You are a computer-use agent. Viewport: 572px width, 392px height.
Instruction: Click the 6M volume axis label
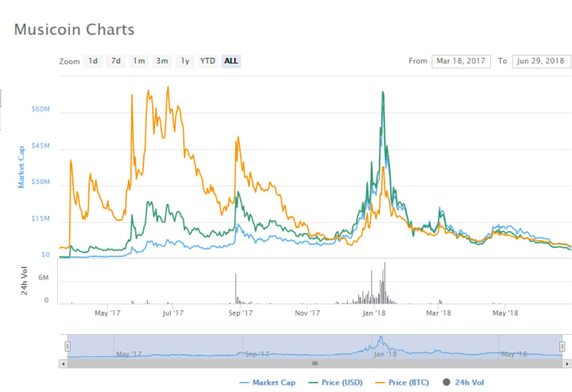[x=44, y=278]
